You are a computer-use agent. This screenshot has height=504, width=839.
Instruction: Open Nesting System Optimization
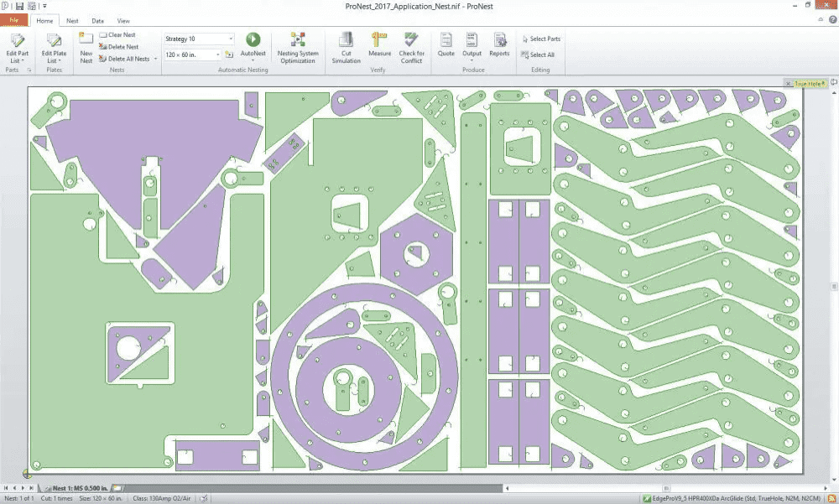click(297, 39)
